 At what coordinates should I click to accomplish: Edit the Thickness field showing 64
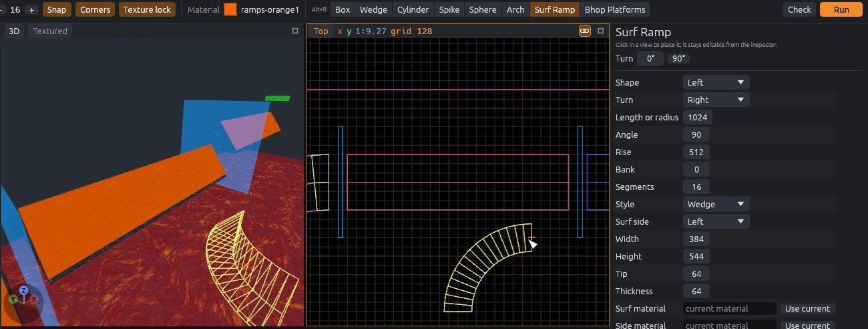696,291
